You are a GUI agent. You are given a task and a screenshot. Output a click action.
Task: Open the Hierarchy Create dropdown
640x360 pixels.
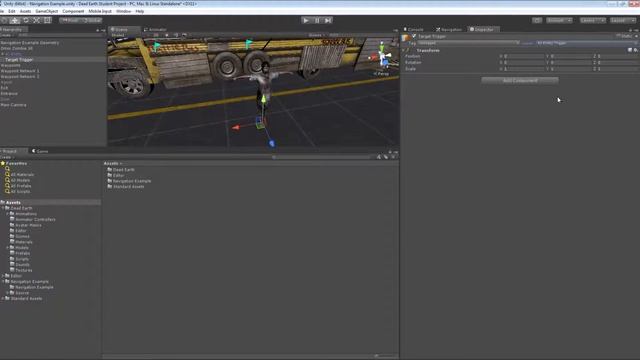click(6, 36)
